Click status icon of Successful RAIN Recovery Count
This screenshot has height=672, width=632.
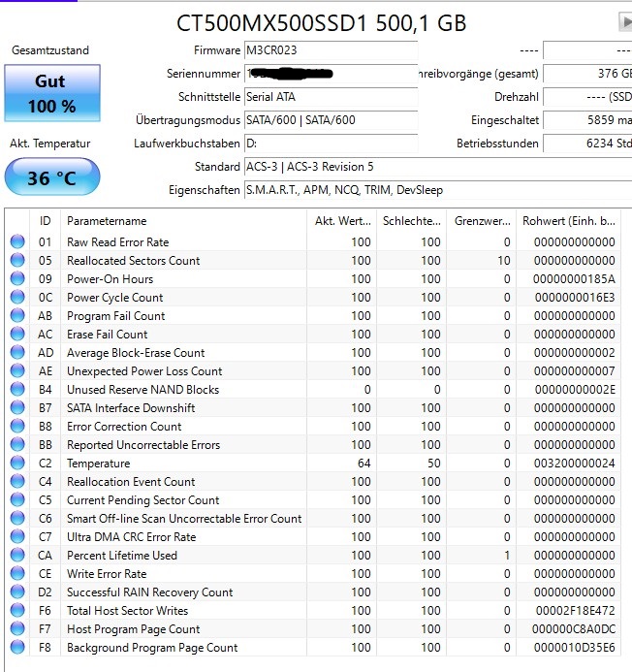17,592
